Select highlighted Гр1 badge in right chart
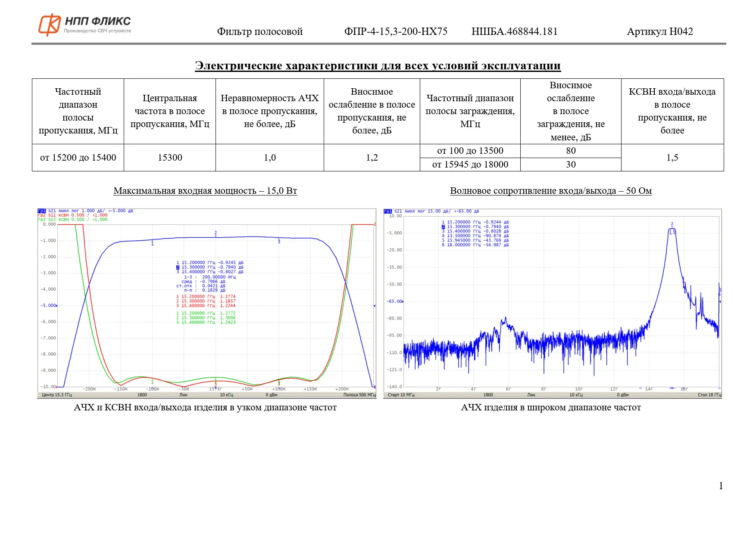 pos(388,211)
